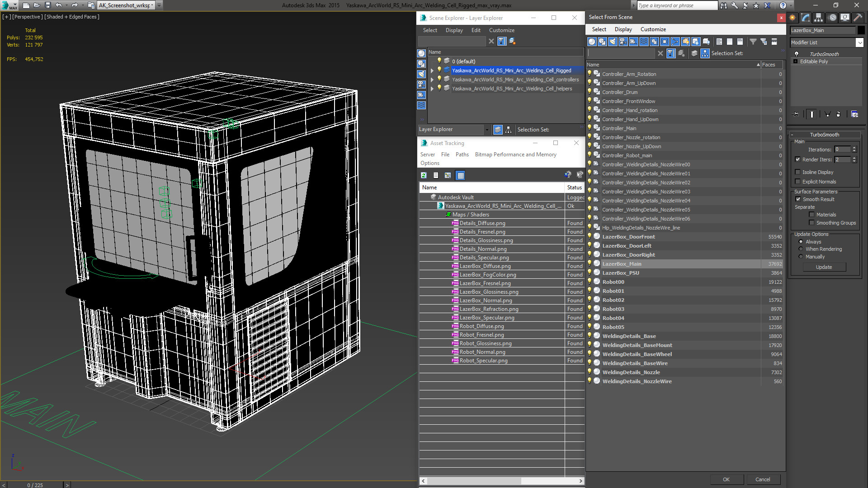Screen dimensions: 868x488
Task: Toggle the Smooth Result checkbox
Action: [x=798, y=199]
